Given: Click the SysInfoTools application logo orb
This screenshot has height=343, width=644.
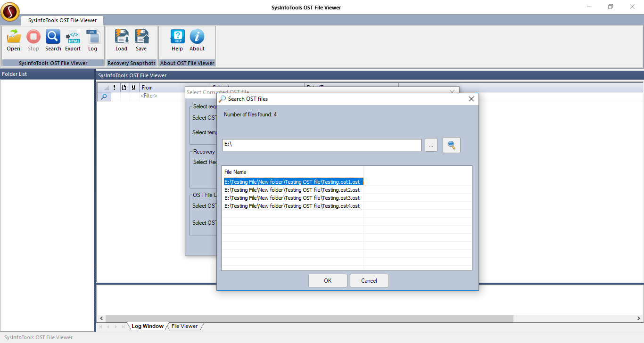Looking at the screenshot, I should click(x=10, y=12).
